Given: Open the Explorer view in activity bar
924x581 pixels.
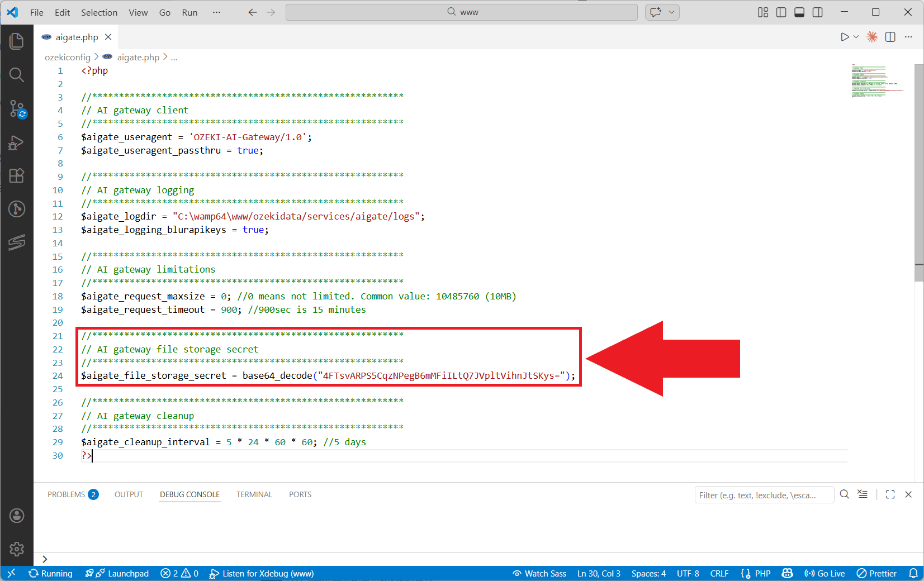Looking at the screenshot, I should point(17,41).
